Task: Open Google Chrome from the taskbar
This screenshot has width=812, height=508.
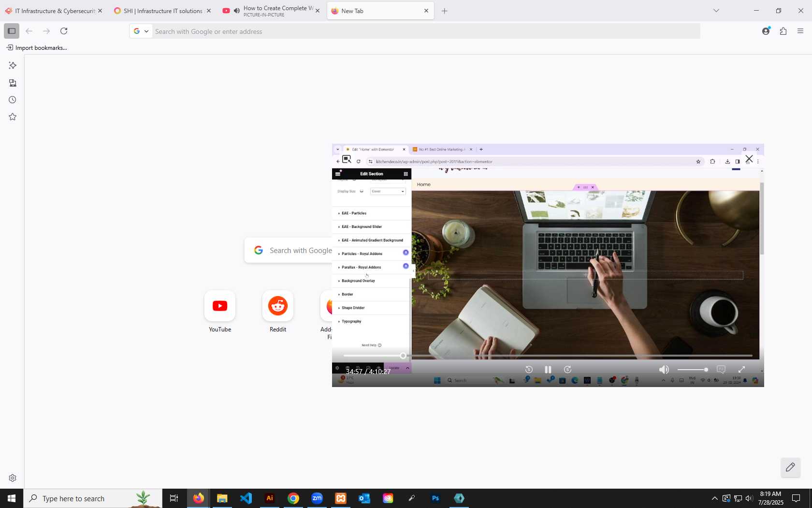Action: (x=293, y=498)
